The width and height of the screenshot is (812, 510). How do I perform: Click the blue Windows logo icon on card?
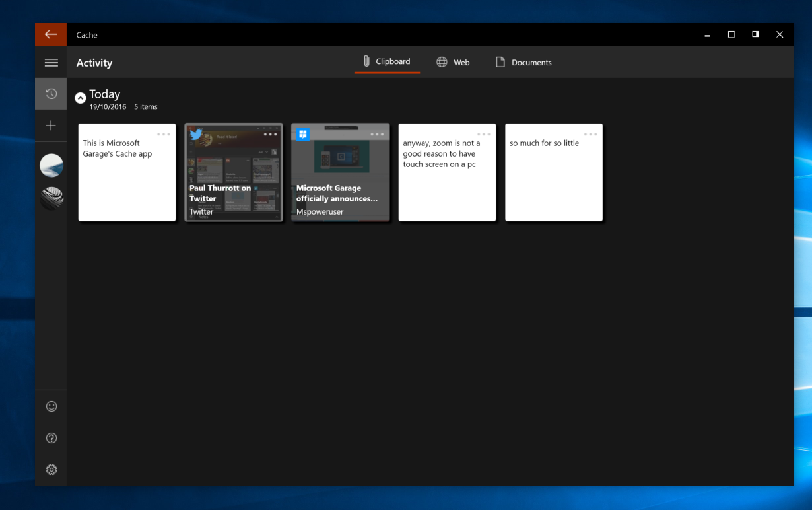[303, 135]
